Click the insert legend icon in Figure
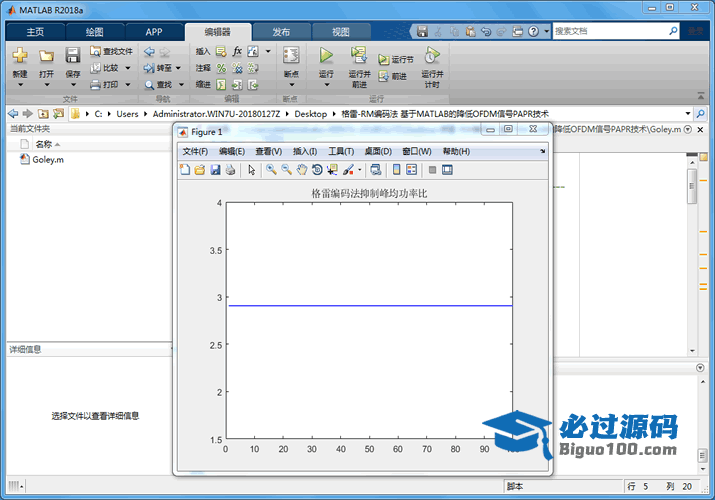This screenshot has height=500, width=715. coord(411,170)
